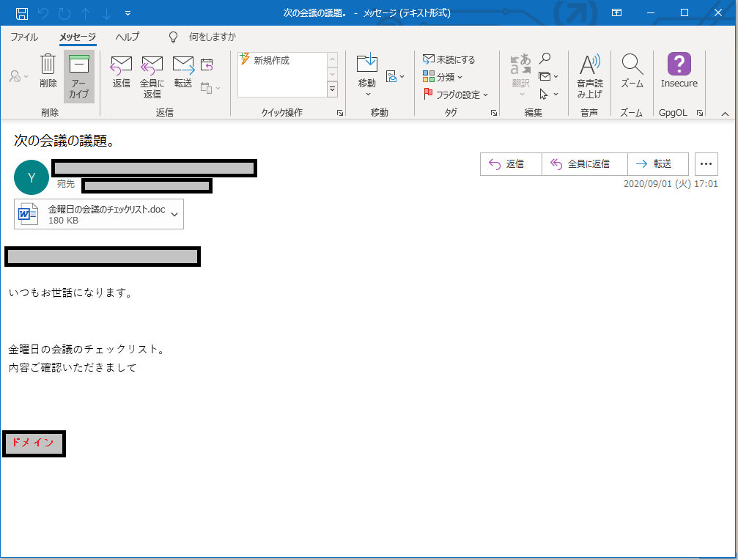The width and height of the screenshot is (738, 560).
Task: Reply with meeting calendar icon
Action: point(207,65)
